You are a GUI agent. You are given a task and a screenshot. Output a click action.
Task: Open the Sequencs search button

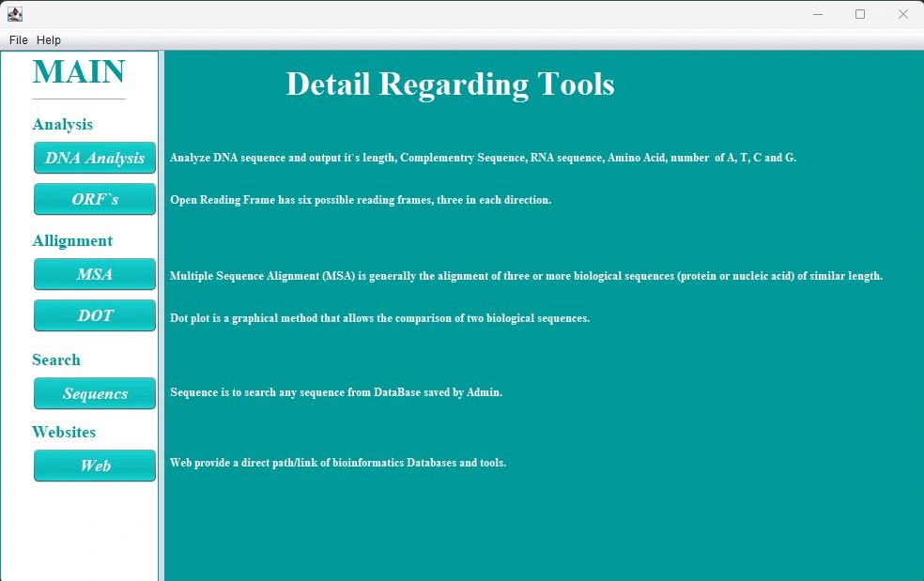[x=95, y=393]
